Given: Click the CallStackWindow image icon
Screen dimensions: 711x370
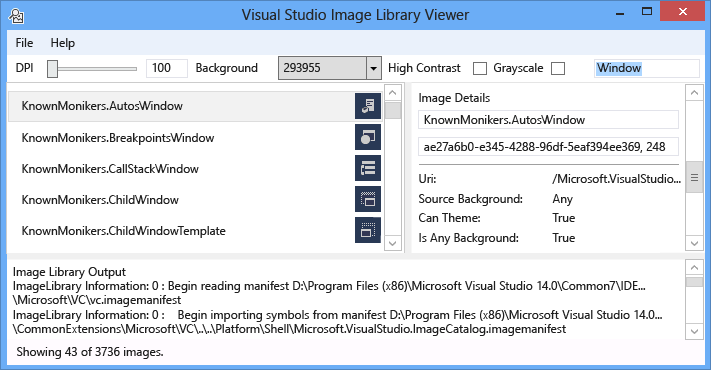Looking at the screenshot, I should pyautogui.click(x=368, y=168).
